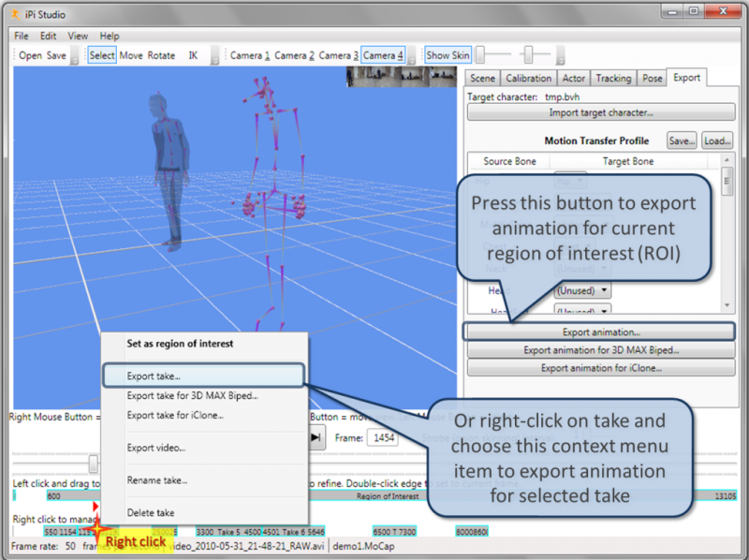Viewport: 749px width, 560px height.
Task: Click the camera thumbnails strip in viewport
Action: (x=402, y=77)
